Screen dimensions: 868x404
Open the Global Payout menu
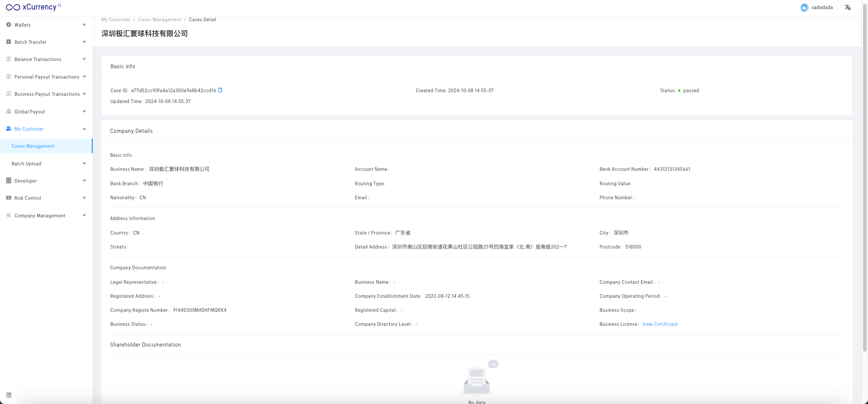coord(46,112)
